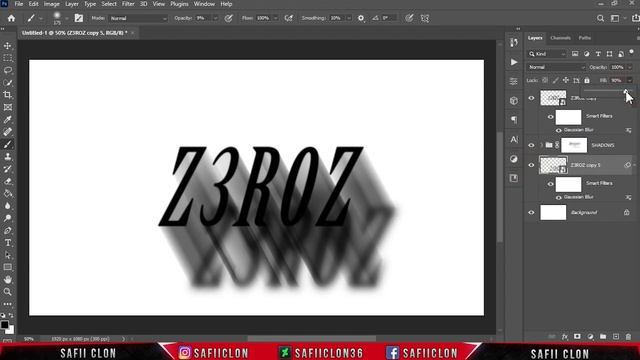Open the Plugins menu

pyautogui.click(x=179, y=4)
